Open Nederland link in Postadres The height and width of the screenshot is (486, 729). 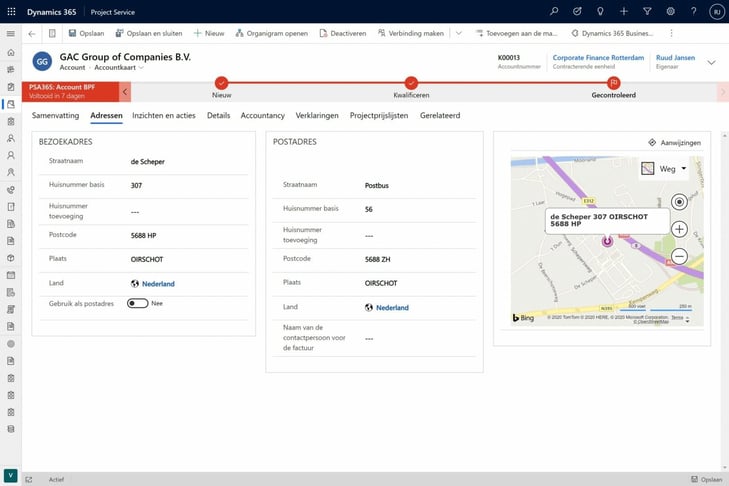tap(392, 307)
